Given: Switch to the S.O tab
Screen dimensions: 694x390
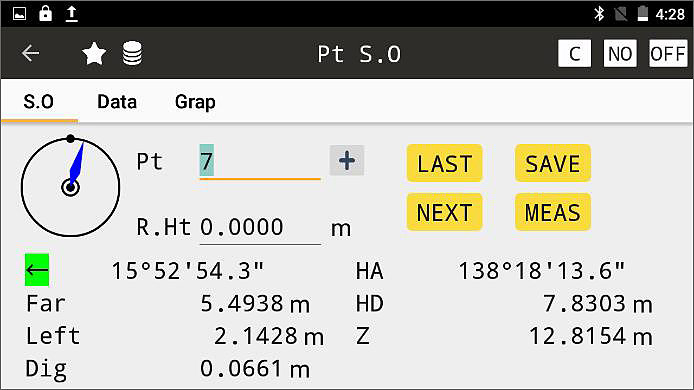Looking at the screenshot, I should point(39,102).
